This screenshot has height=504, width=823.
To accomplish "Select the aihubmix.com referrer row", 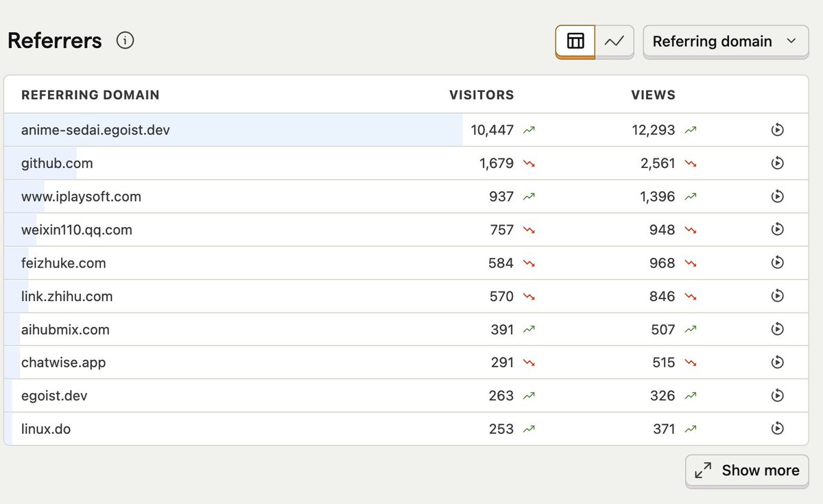I will tap(406, 329).
